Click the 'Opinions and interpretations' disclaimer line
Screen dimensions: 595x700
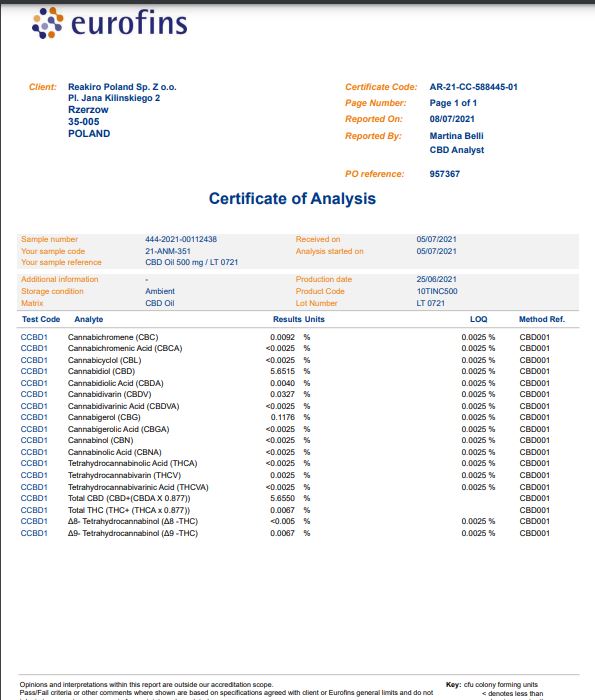[146, 684]
